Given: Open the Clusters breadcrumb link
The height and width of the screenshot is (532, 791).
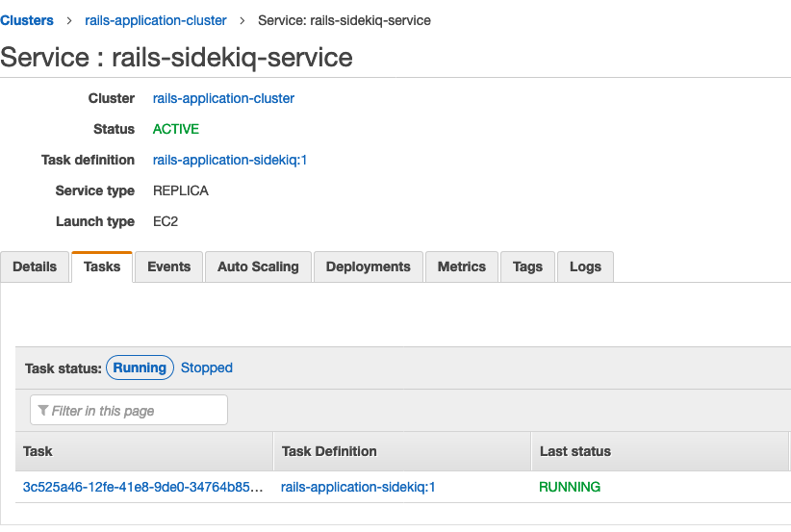Looking at the screenshot, I should tap(27, 20).
